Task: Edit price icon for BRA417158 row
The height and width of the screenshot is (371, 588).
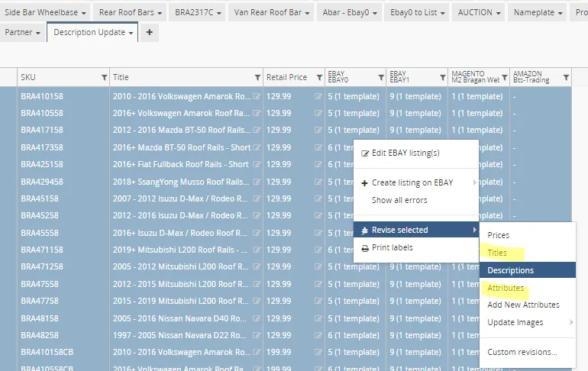Action: (318, 130)
